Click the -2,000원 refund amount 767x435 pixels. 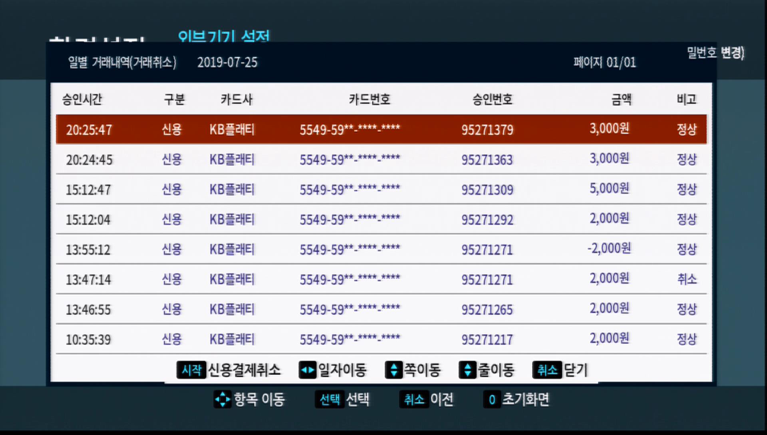click(609, 248)
